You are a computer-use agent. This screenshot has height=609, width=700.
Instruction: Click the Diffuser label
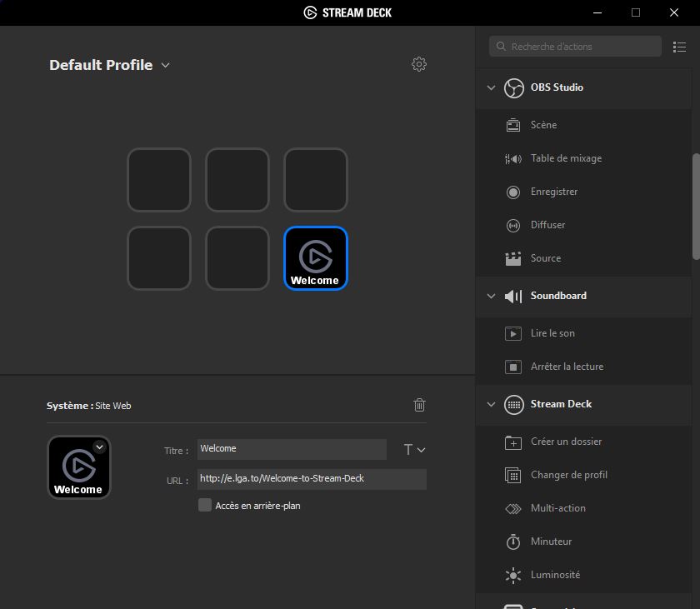coord(547,225)
